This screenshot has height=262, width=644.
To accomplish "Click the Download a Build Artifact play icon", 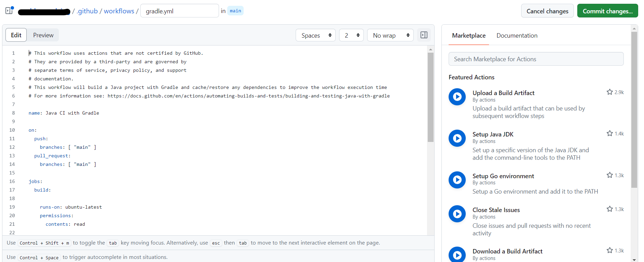I will (x=457, y=255).
